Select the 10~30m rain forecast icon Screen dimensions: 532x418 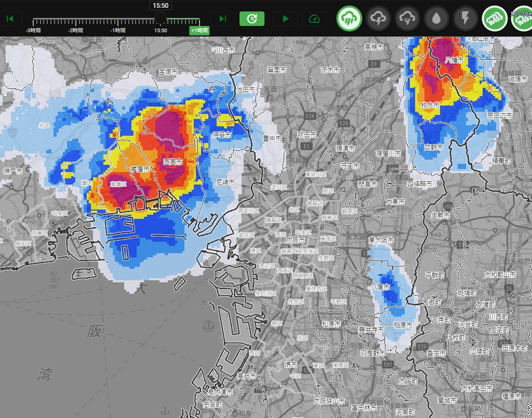coord(522,19)
